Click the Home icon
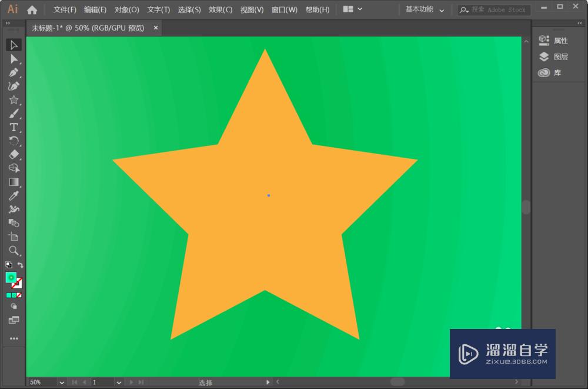 click(32, 10)
